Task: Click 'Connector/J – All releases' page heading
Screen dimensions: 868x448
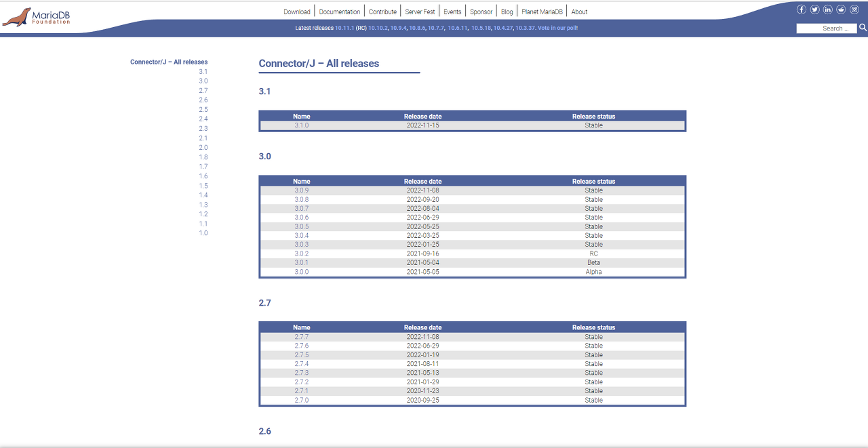Action: pyautogui.click(x=319, y=64)
